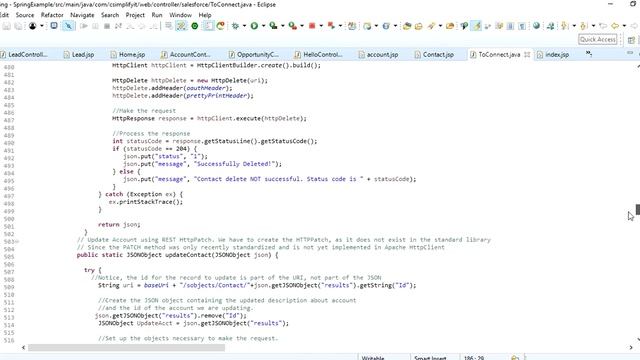The image size is (640, 360).
Task: Click the yellow Back navigation arrow
Action: point(615,26)
